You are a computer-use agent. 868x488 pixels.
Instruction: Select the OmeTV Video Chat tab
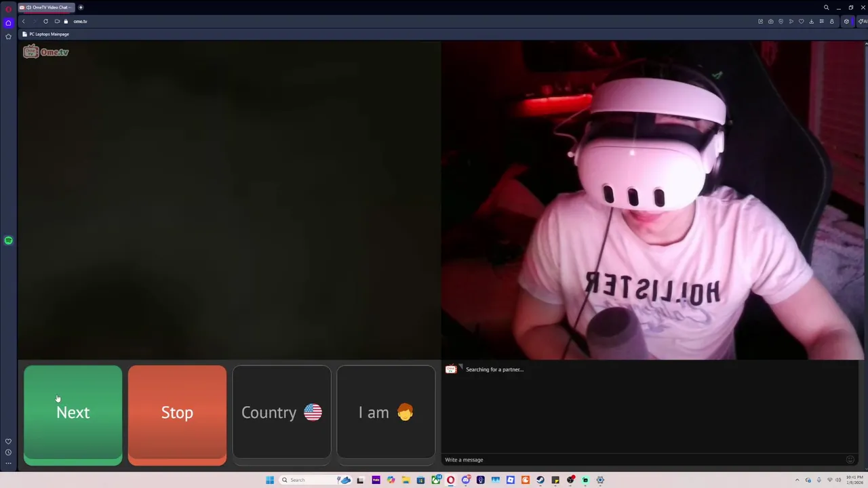point(46,7)
